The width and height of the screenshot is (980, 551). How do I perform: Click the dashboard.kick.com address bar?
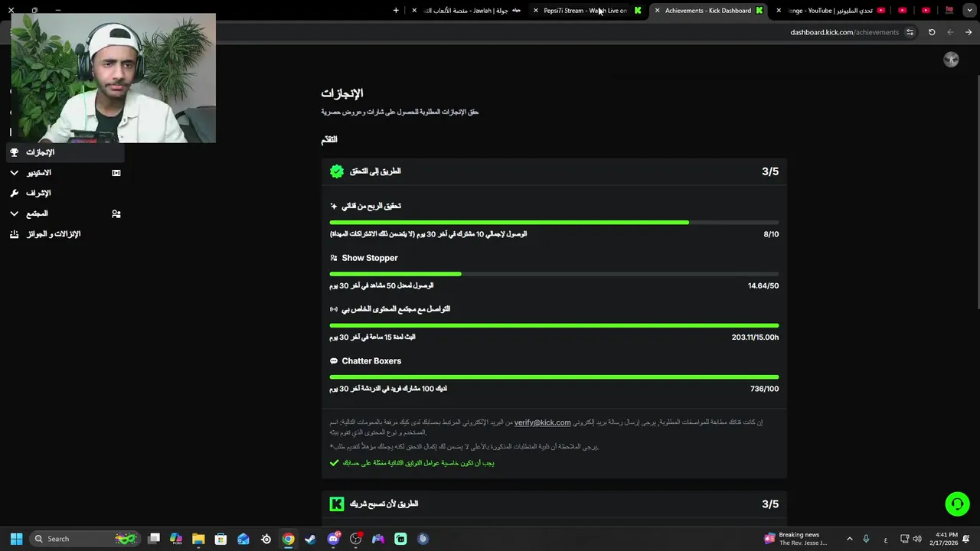(x=844, y=32)
